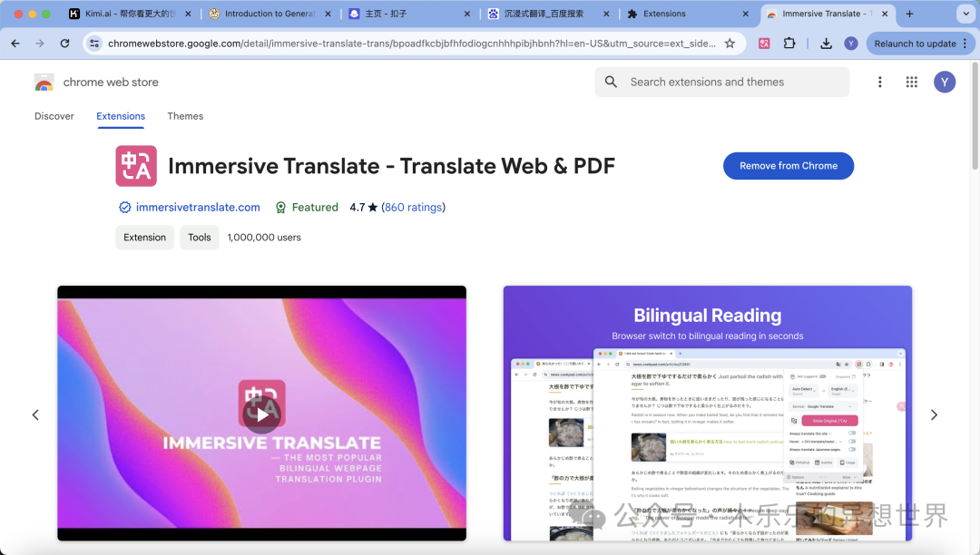Close the Kimi.ai tab
980x555 pixels.
pyautogui.click(x=188, y=14)
